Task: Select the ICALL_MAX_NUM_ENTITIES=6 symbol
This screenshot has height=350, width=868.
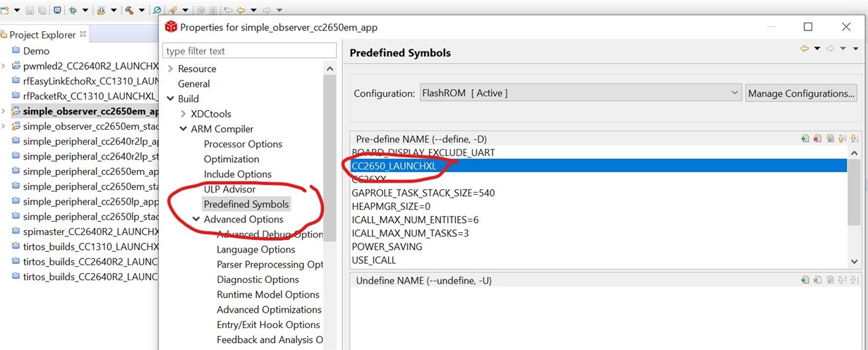Action: pyautogui.click(x=415, y=219)
